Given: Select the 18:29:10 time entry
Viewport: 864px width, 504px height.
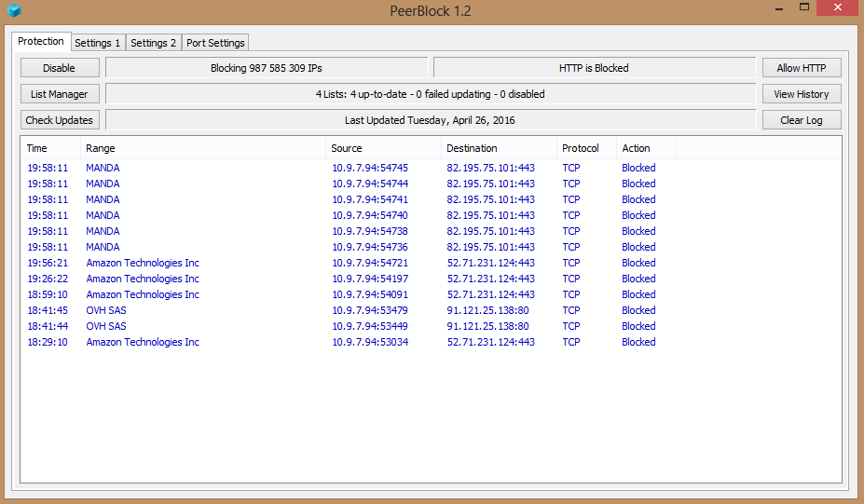Looking at the screenshot, I should 48,342.
